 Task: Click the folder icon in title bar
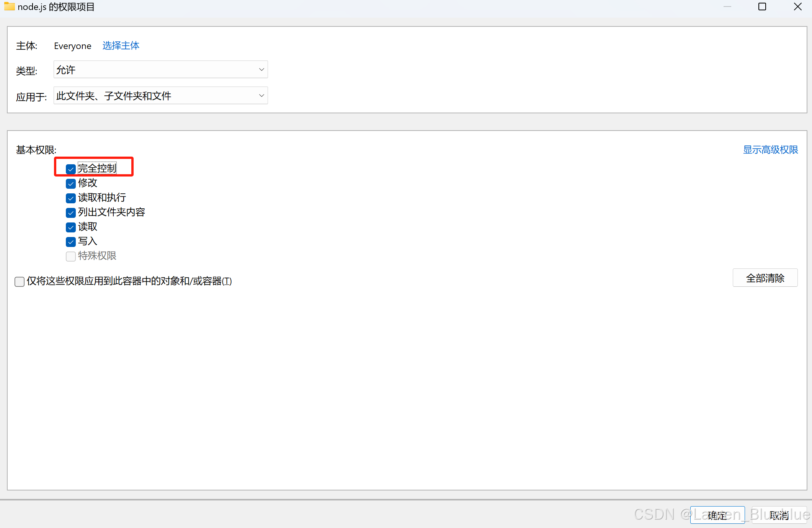[x=9, y=7]
